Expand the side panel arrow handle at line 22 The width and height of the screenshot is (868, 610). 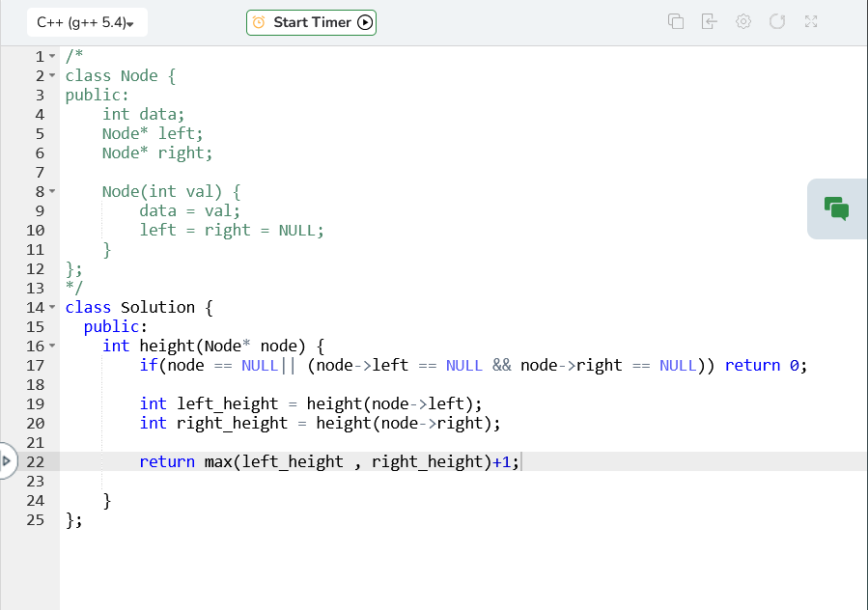7,460
